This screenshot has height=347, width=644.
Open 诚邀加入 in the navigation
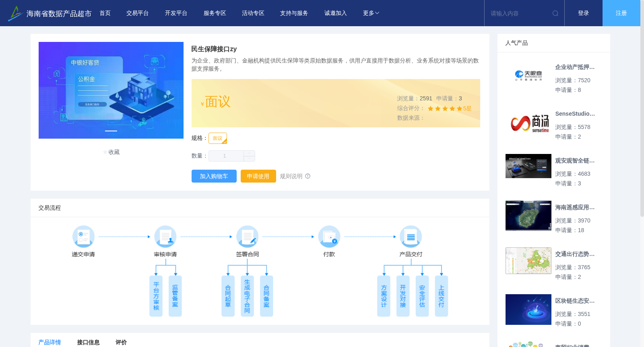(336, 13)
